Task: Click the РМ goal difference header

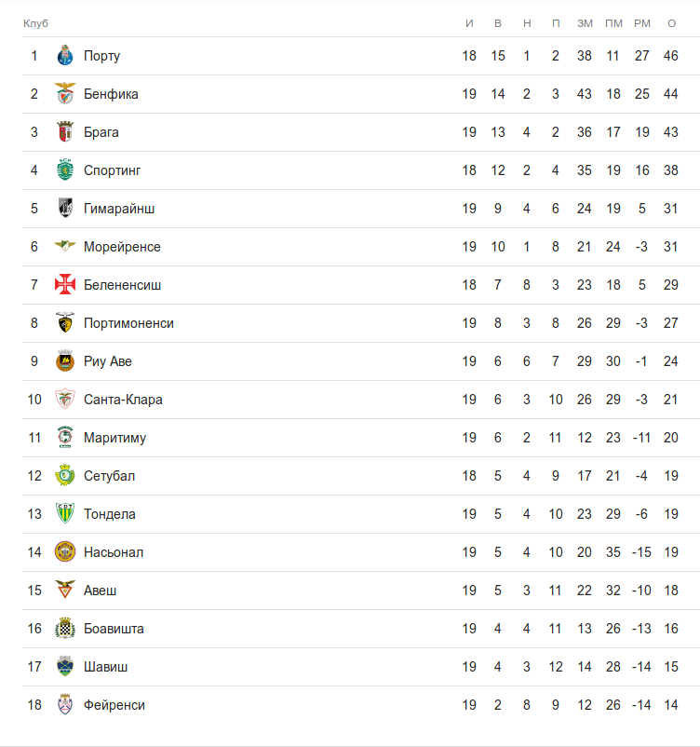Action: pyautogui.click(x=642, y=22)
